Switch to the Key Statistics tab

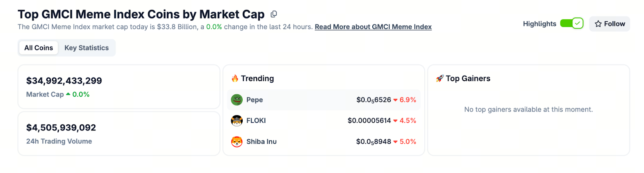(x=87, y=48)
